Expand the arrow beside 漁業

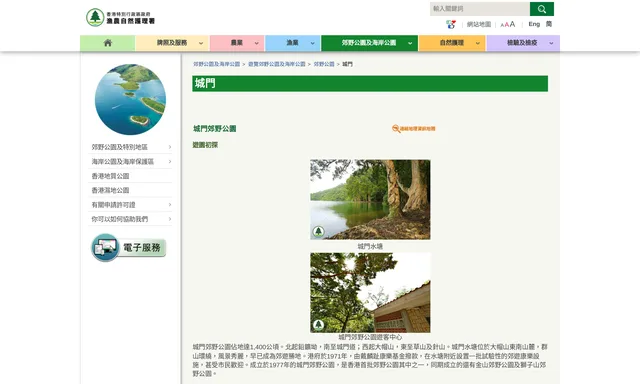pos(312,43)
